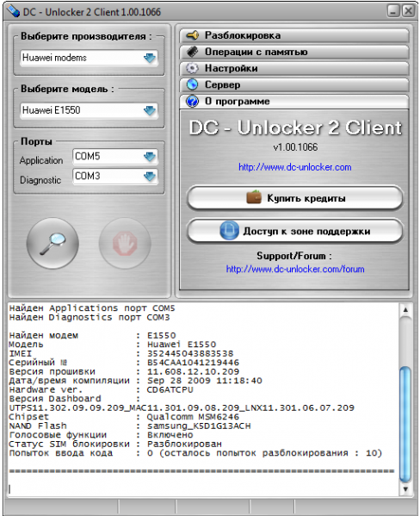The height and width of the screenshot is (516, 420).
Task: Close the DC-Unlocker window
Action: pyautogui.click(x=408, y=11)
